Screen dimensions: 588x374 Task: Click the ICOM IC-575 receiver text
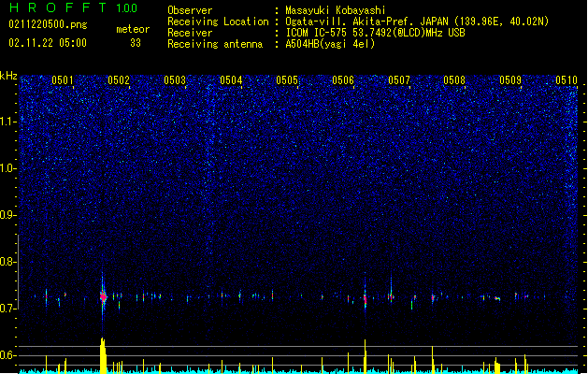point(375,33)
